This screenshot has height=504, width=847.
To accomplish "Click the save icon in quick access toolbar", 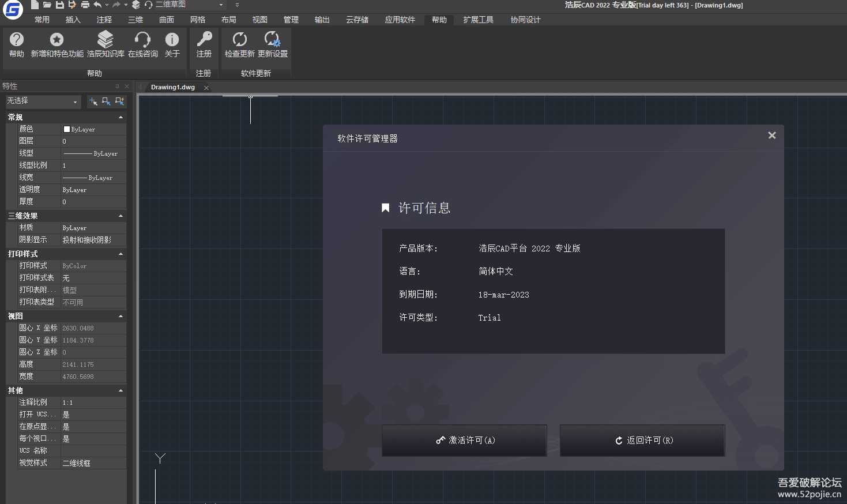I will tap(60, 5).
